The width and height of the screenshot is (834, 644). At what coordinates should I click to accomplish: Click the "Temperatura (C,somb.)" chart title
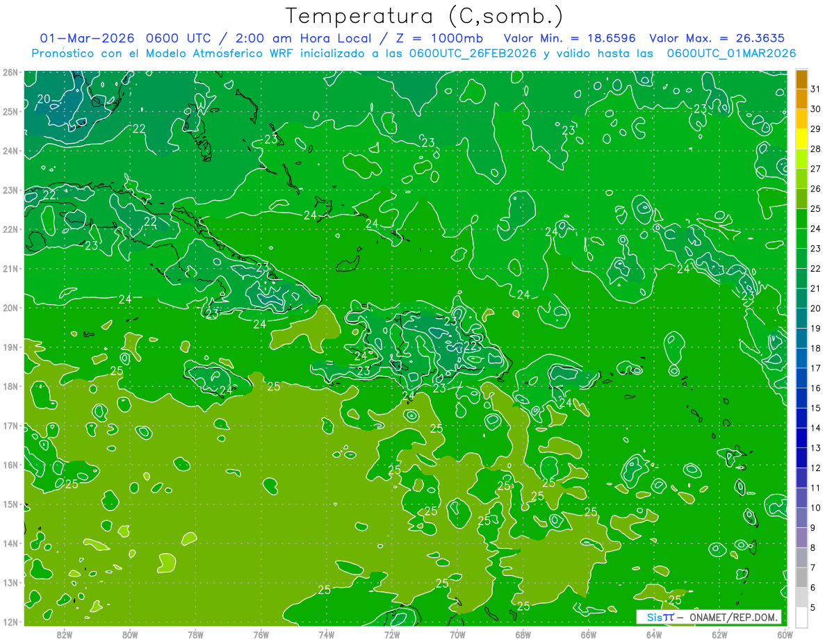(424, 15)
